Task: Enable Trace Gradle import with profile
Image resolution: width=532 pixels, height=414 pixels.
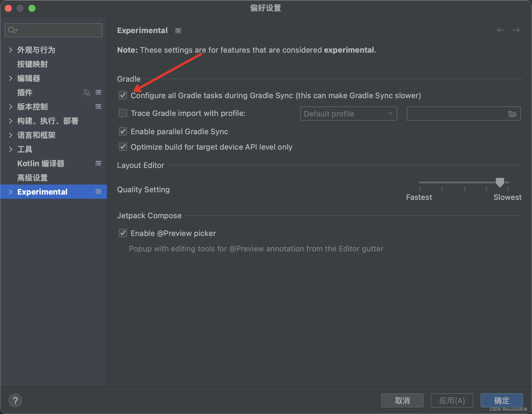Action: [x=123, y=113]
